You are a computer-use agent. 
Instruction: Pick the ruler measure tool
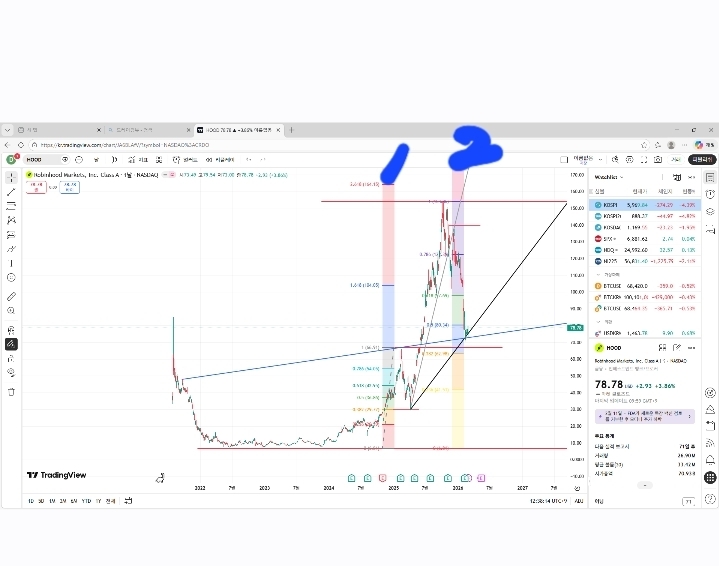pyautogui.click(x=11, y=297)
